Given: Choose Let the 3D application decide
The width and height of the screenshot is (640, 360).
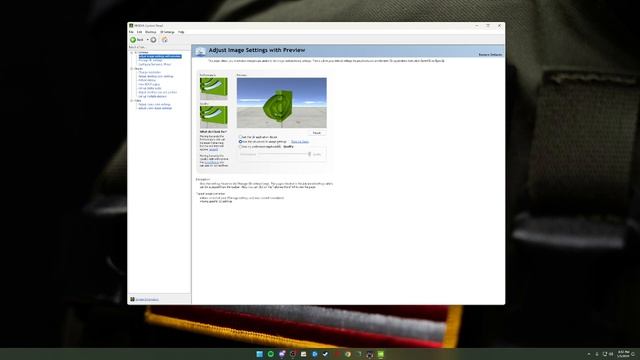Looking at the screenshot, I should pos(240,137).
